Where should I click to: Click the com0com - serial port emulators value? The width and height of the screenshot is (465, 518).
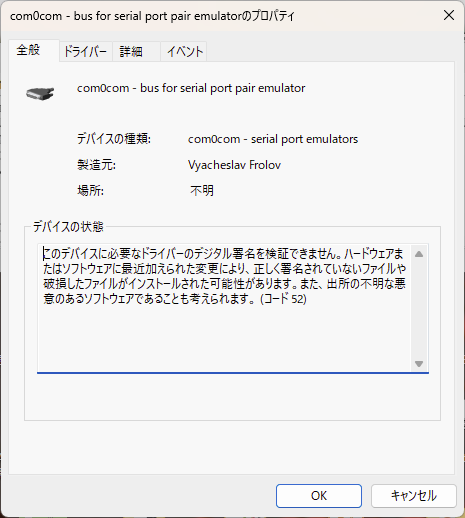pyautogui.click(x=273, y=139)
